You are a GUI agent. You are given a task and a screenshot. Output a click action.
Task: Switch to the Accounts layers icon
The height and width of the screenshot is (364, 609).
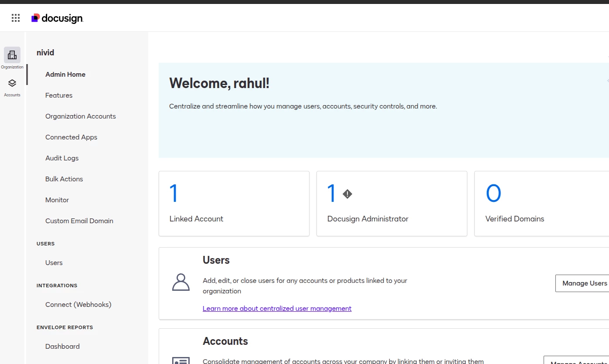coord(12,83)
